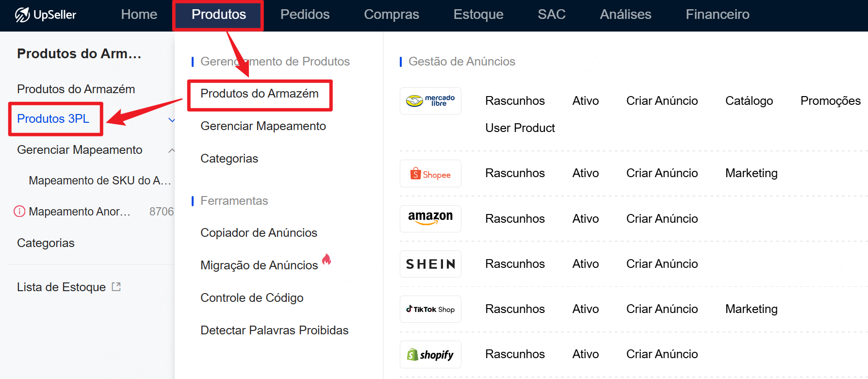Open Copiador de Anúncios tool
Viewport: 868px width, 379px height.
(x=259, y=233)
